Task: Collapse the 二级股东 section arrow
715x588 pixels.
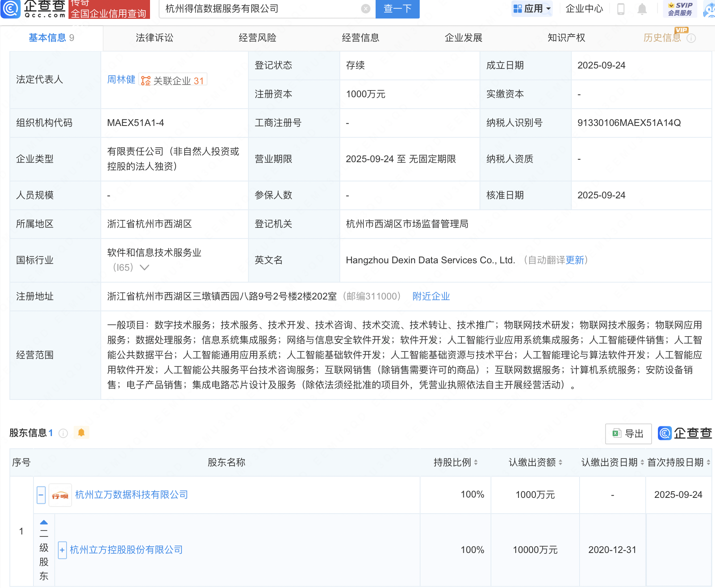Action: tap(44, 522)
